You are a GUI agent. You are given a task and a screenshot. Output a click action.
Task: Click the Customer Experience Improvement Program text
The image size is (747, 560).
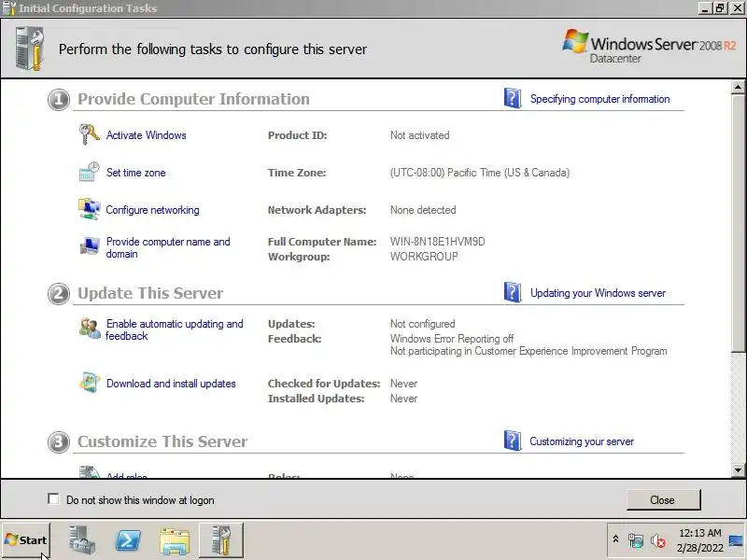pyautogui.click(x=529, y=351)
